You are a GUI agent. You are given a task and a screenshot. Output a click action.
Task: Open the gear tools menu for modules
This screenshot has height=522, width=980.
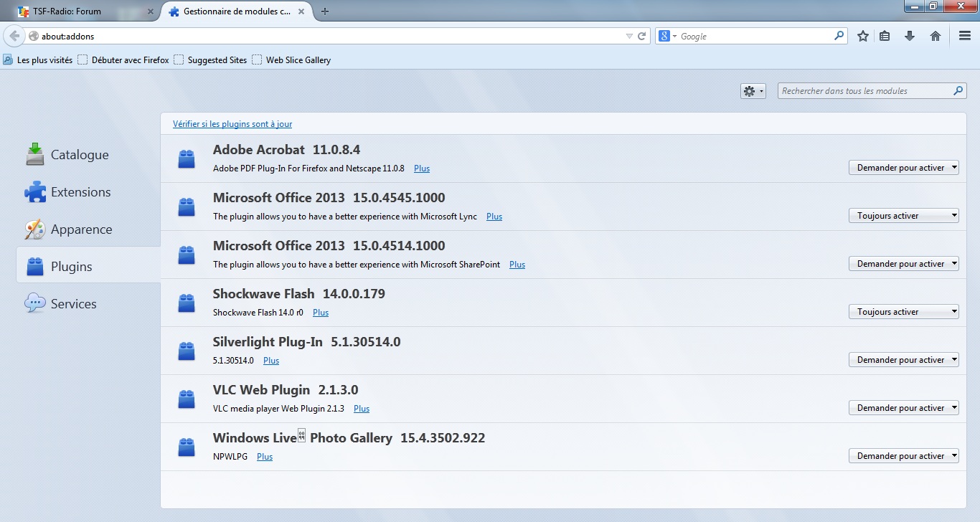(x=753, y=91)
